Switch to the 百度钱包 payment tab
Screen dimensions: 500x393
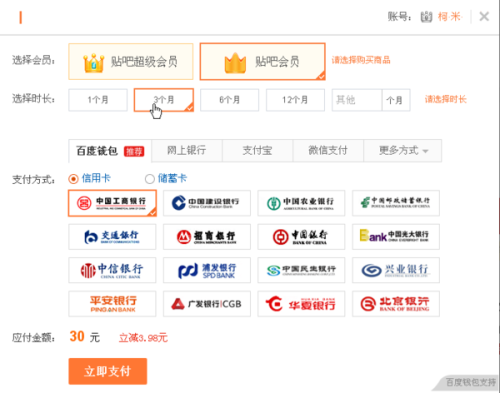(110, 151)
